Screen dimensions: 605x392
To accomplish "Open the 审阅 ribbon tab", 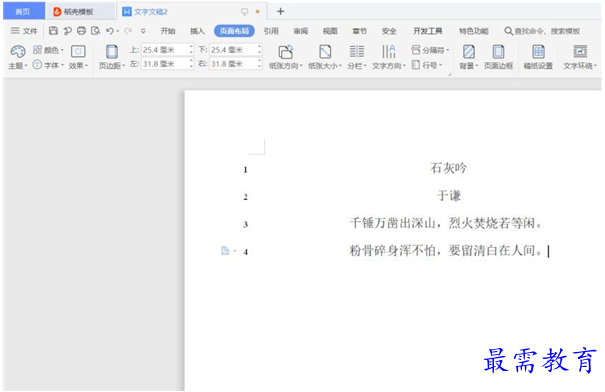I will tap(301, 31).
